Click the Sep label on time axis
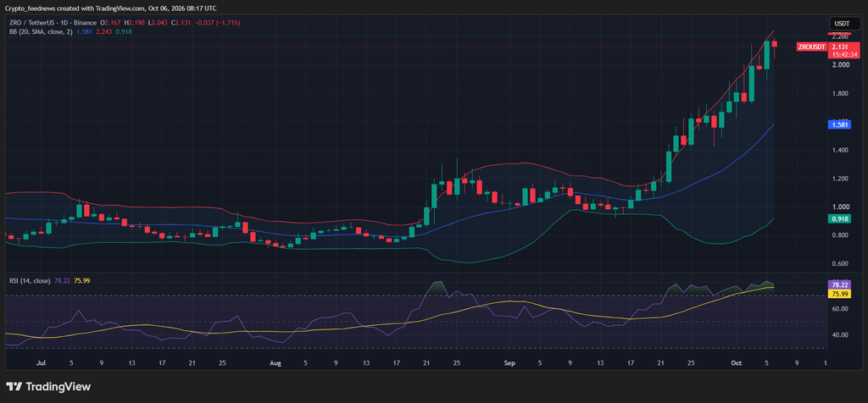This screenshot has width=868, height=403. click(509, 363)
